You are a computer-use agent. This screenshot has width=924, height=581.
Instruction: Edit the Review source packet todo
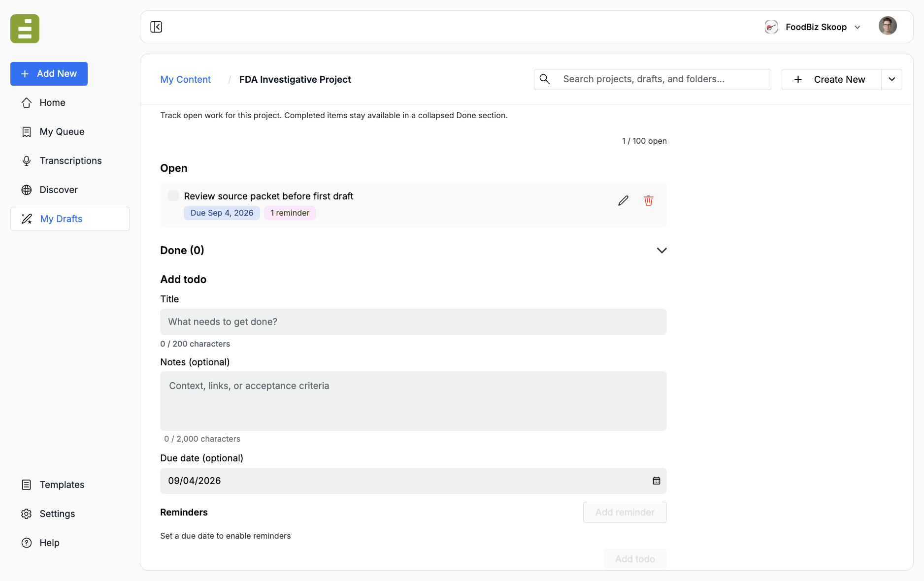click(623, 200)
